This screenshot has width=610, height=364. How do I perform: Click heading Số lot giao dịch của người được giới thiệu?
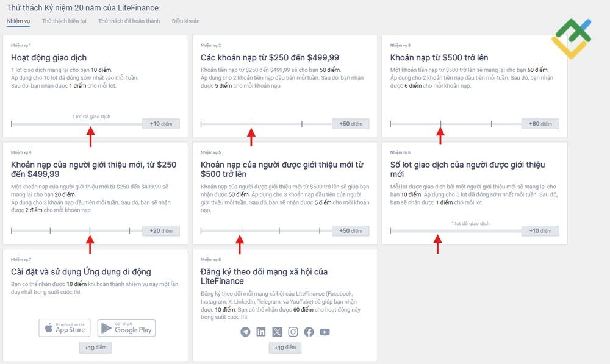(x=467, y=169)
